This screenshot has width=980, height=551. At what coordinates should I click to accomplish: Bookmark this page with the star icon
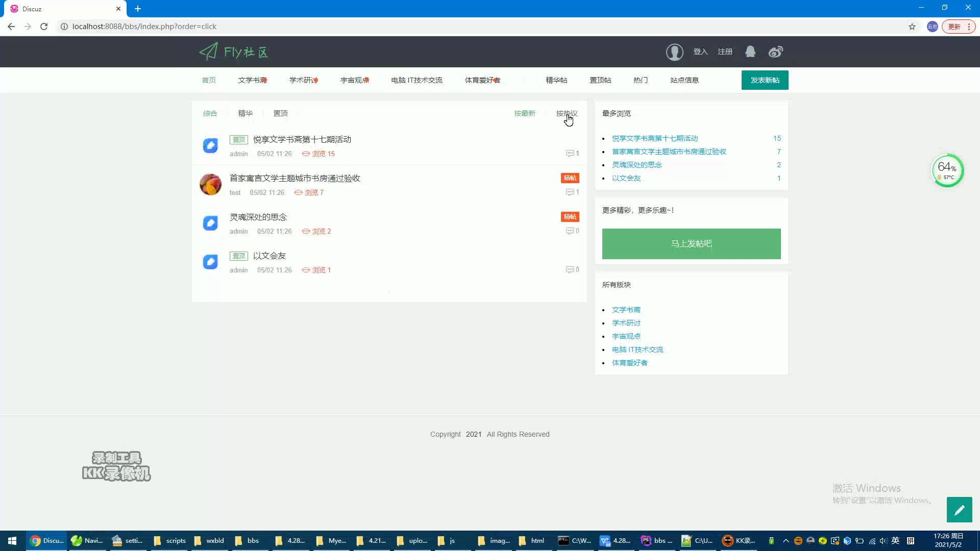[912, 27]
